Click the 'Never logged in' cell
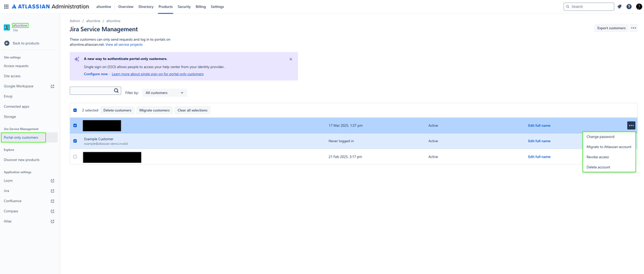Screen dimensions: 644x274 click(x=341, y=141)
